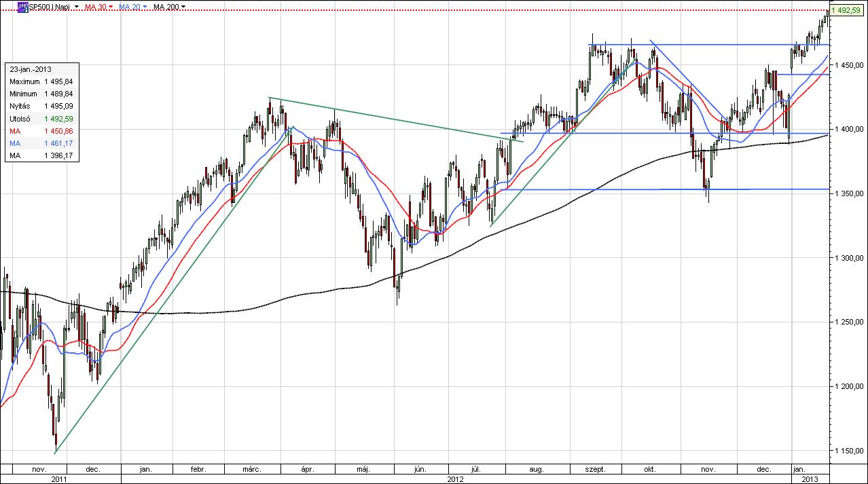Click the 1 450,00 price axis label
868x484 pixels.
(x=848, y=65)
